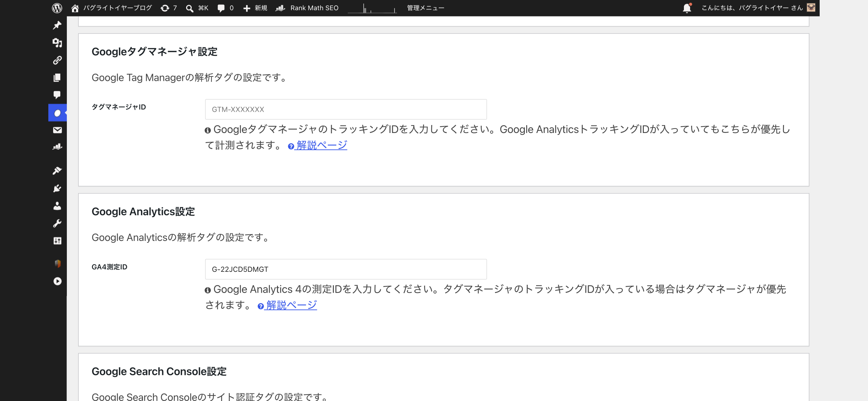Open Posts via pushpin sidebar icon
The width and height of the screenshot is (868, 401).
click(x=57, y=25)
